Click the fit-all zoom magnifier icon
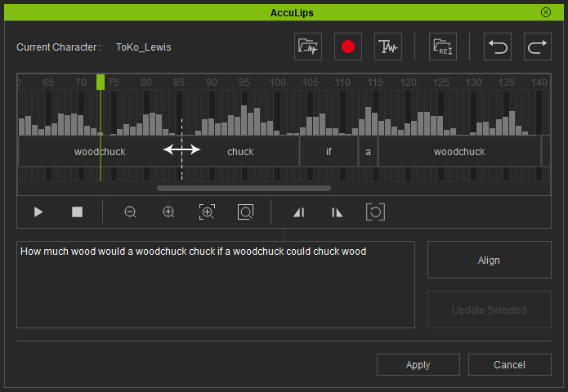 point(245,212)
